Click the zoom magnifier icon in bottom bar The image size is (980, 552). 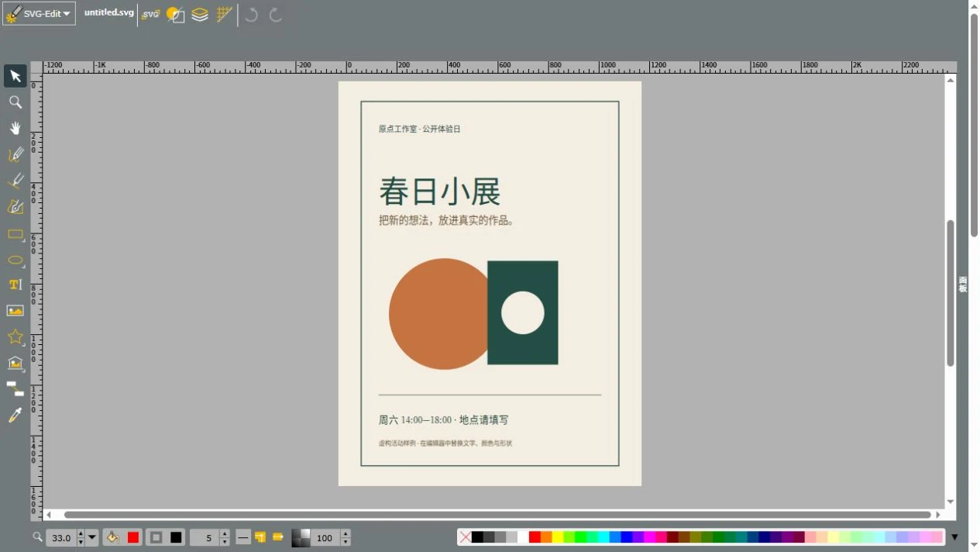tap(37, 536)
